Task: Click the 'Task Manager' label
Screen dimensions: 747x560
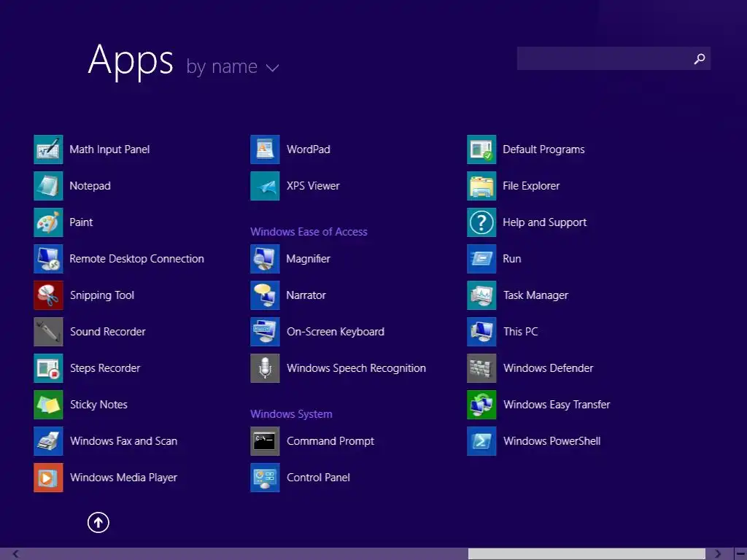Action: (536, 296)
